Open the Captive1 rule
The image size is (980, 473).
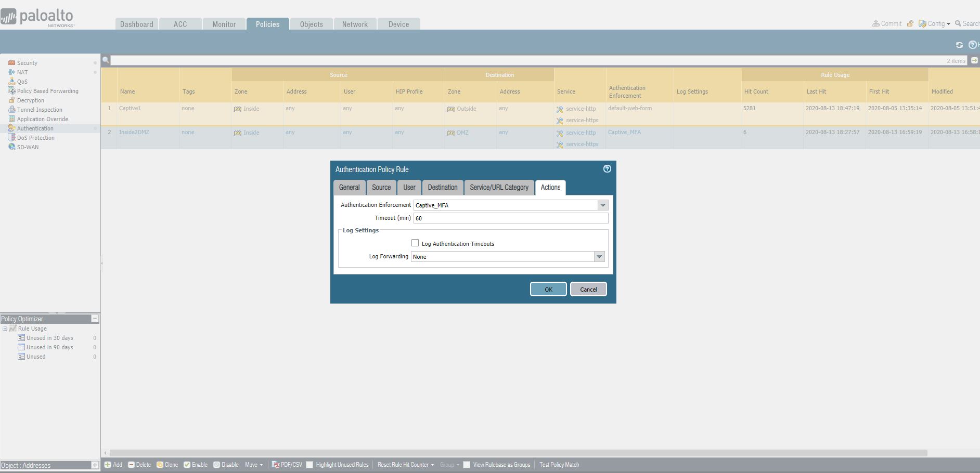click(x=130, y=108)
